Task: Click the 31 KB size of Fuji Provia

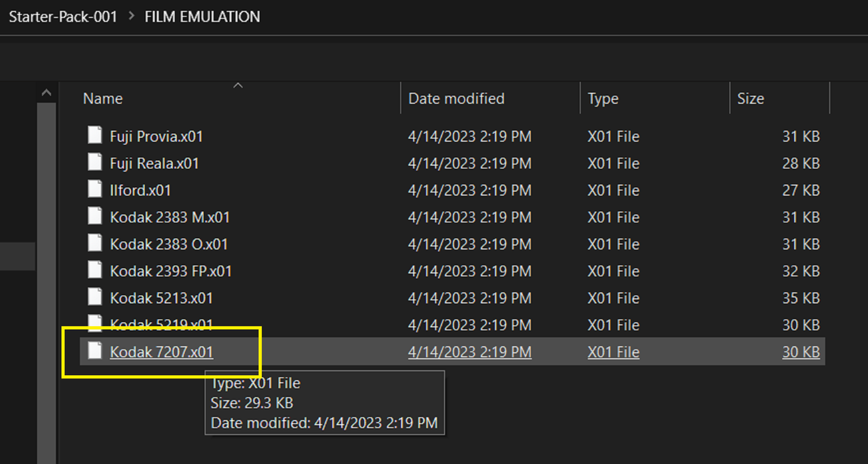Action: (801, 136)
